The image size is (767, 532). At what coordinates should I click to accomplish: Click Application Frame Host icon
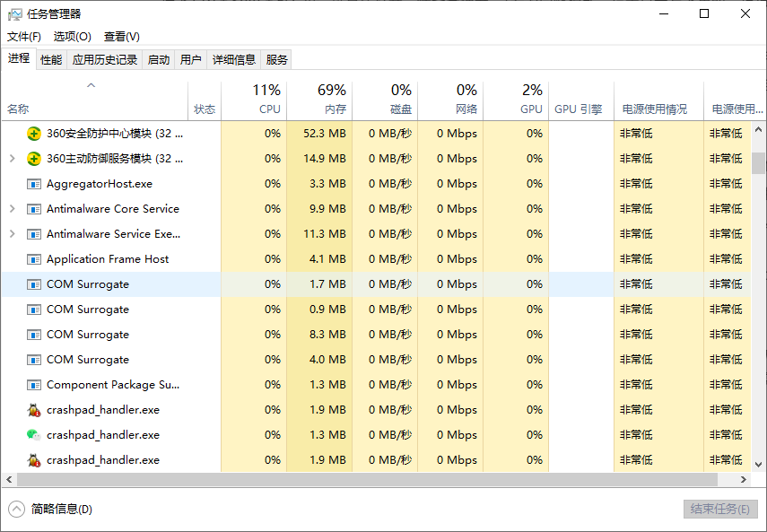(x=34, y=259)
